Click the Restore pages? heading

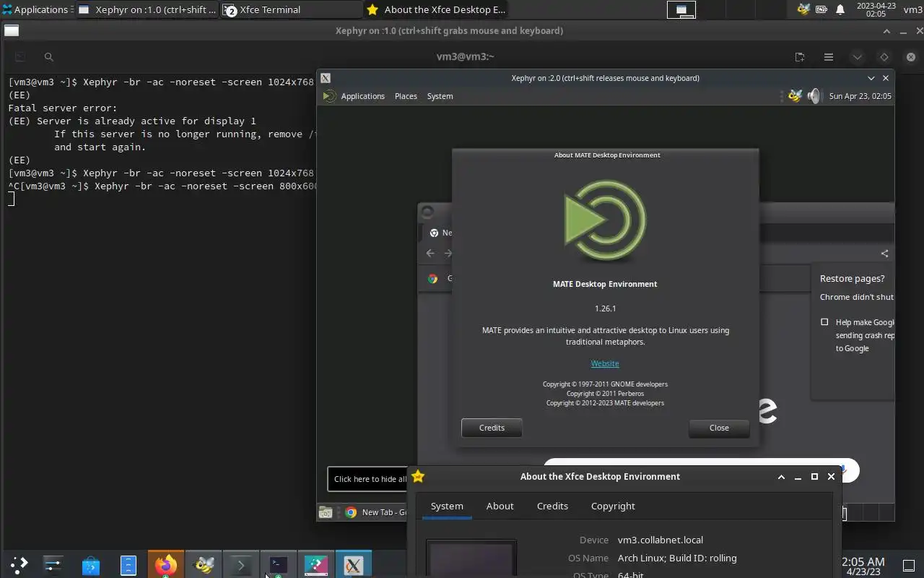tap(852, 278)
